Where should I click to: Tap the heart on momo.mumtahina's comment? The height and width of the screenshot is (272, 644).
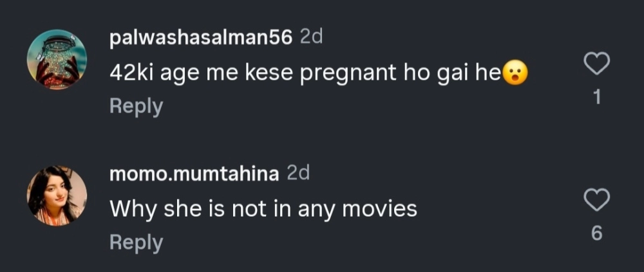click(596, 201)
